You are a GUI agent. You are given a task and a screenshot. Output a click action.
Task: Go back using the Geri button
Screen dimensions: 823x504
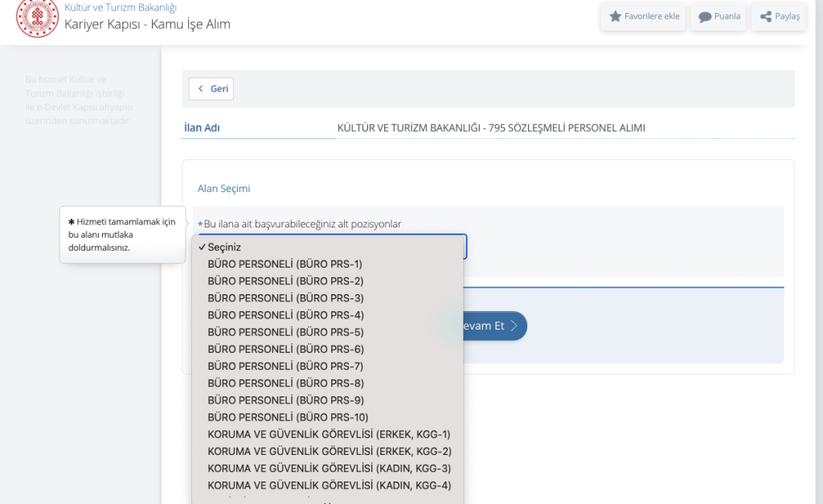[211, 88]
